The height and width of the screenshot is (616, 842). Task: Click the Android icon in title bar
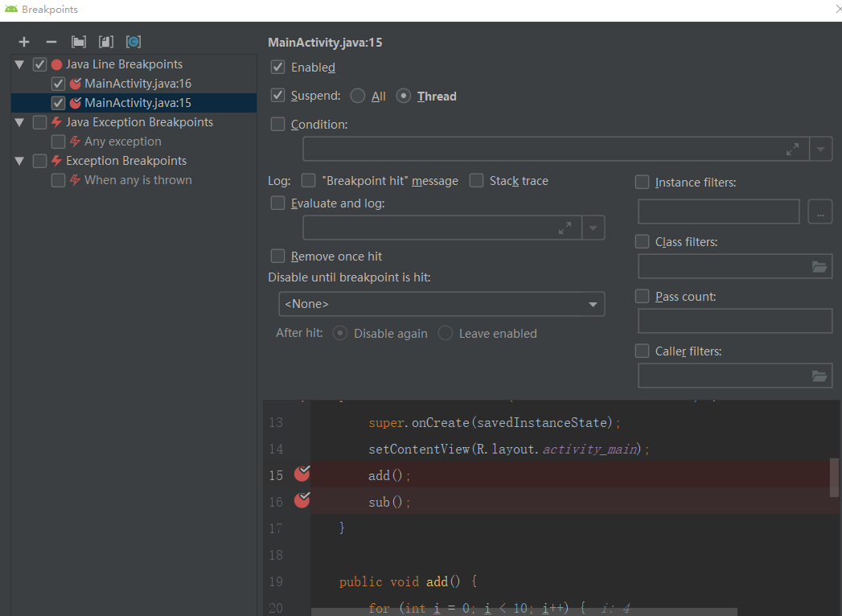(10, 9)
